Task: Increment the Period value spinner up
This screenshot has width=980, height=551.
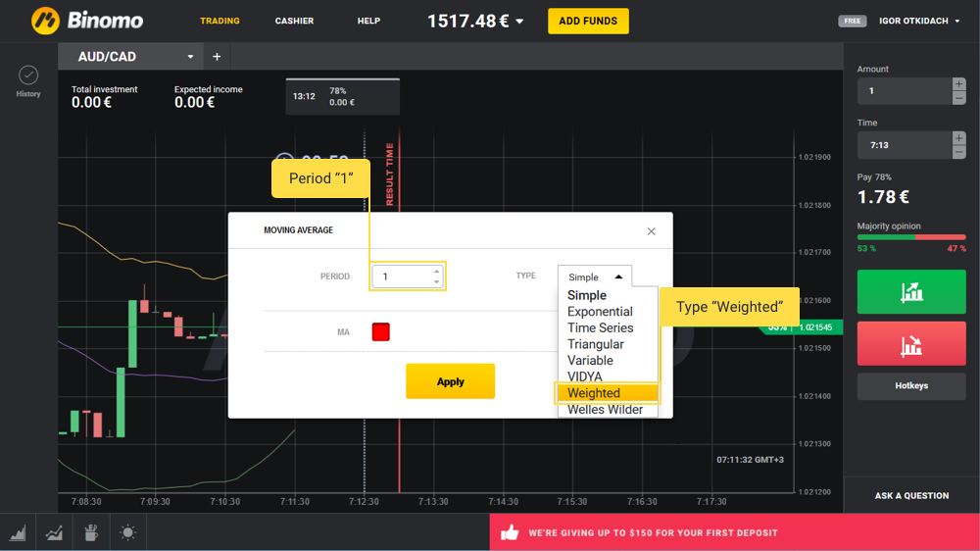Action: [x=436, y=272]
